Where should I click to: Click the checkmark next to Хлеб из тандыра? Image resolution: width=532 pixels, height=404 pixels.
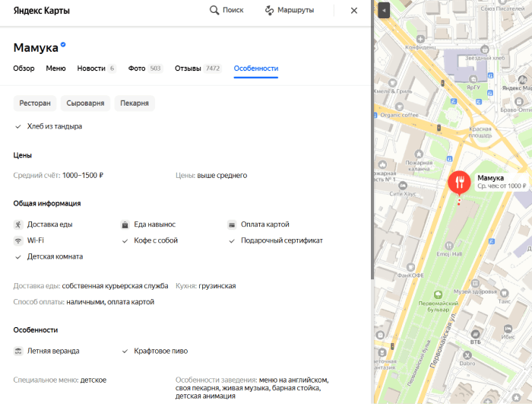click(x=18, y=127)
